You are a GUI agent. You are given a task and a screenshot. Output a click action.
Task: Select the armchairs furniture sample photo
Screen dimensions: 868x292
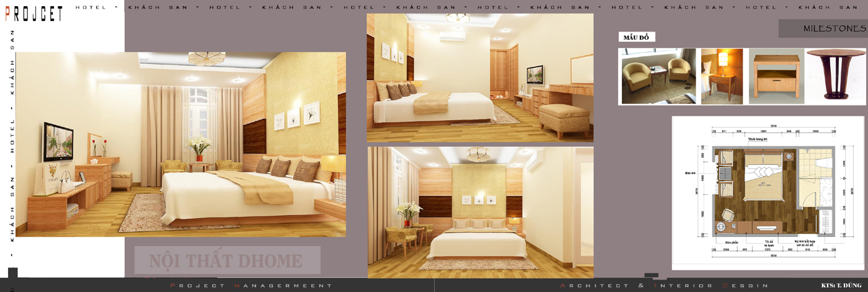(x=658, y=76)
